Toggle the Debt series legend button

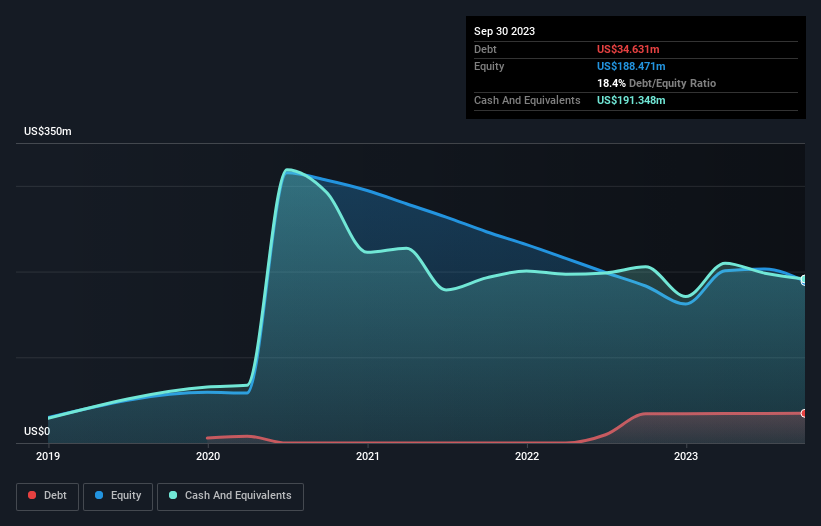pyautogui.click(x=47, y=496)
